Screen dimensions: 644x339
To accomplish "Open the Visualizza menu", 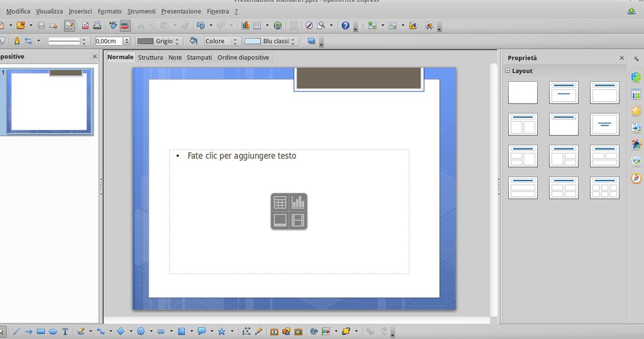I will pos(49,11).
